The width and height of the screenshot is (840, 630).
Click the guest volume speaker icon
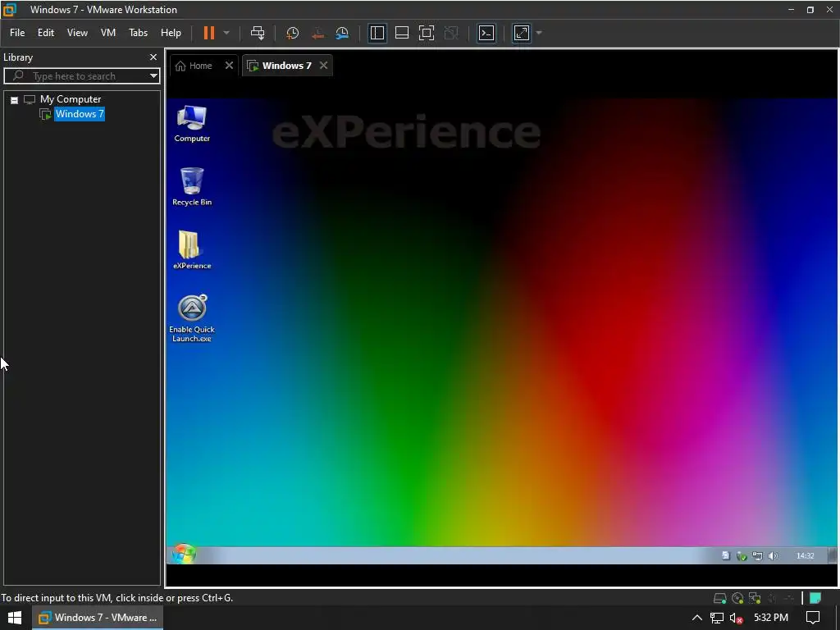tap(773, 556)
